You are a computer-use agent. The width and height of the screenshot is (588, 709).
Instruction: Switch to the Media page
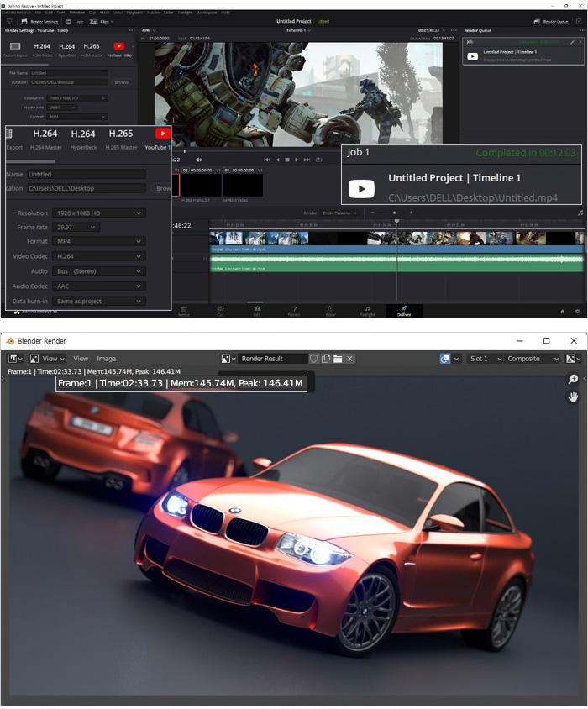(x=184, y=311)
